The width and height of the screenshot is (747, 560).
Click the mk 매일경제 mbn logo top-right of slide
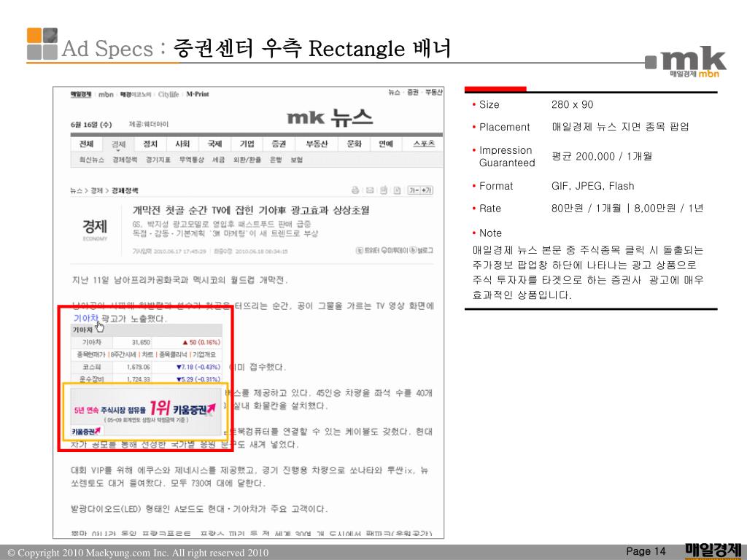click(x=686, y=62)
